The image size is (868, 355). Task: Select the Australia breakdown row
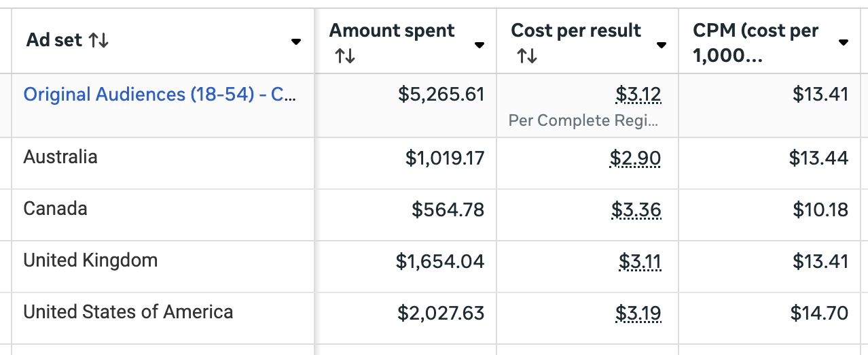coord(60,157)
